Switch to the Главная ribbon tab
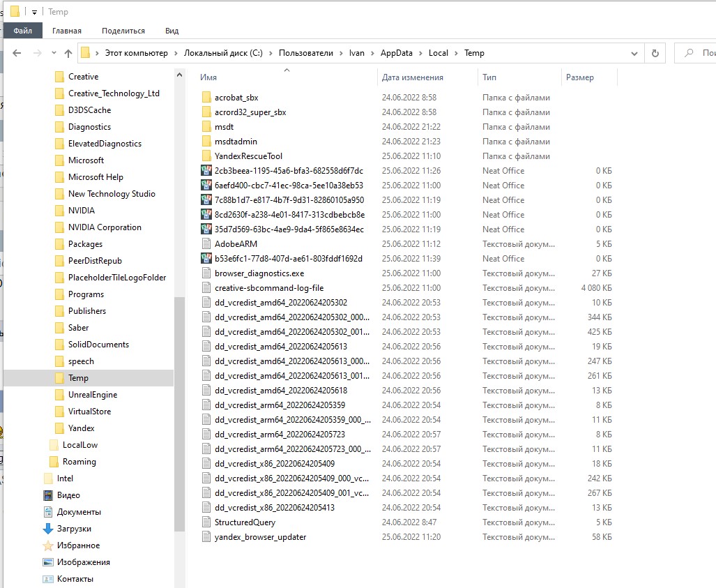 click(67, 31)
